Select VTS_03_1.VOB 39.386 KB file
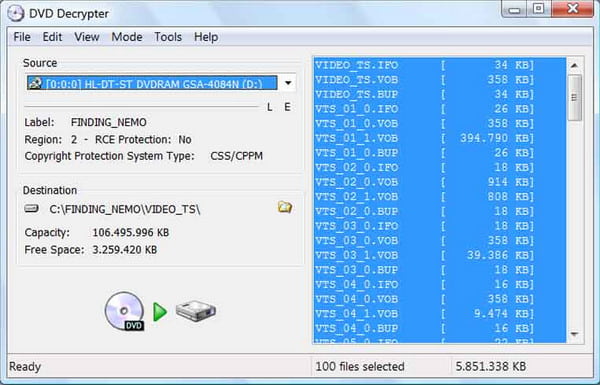This screenshot has width=600, height=385. pos(440,255)
